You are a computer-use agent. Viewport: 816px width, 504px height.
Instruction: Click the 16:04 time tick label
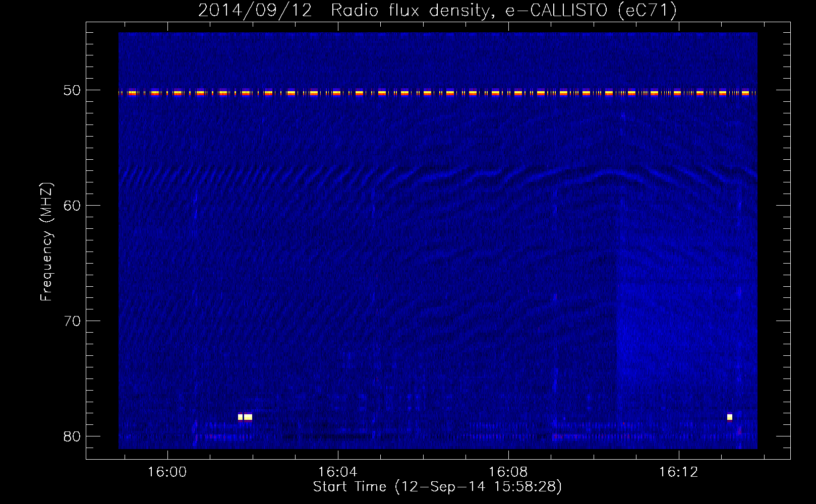pyautogui.click(x=337, y=472)
